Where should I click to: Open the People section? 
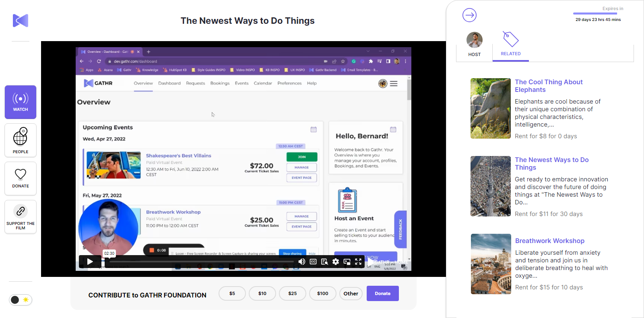click(21, 140)
